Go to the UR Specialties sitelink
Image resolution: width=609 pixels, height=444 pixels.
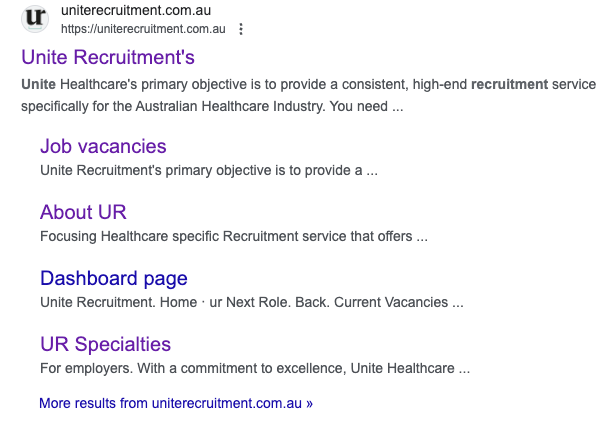[x=106, y=345]
